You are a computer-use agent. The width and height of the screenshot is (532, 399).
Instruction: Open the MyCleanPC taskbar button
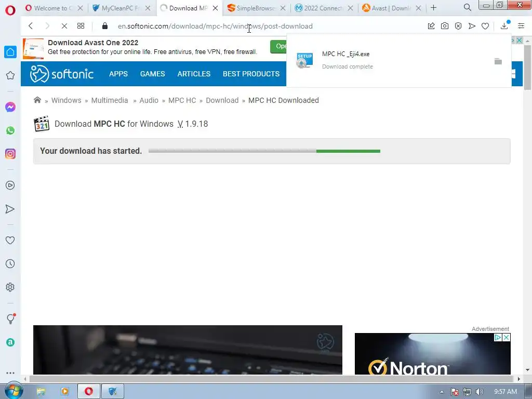113,392
